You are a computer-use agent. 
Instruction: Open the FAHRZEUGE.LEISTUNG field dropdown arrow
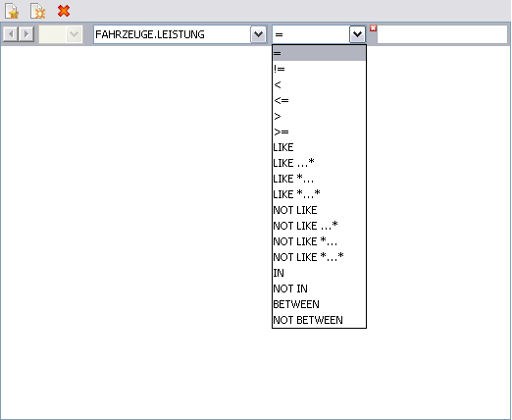click(258, 34)
